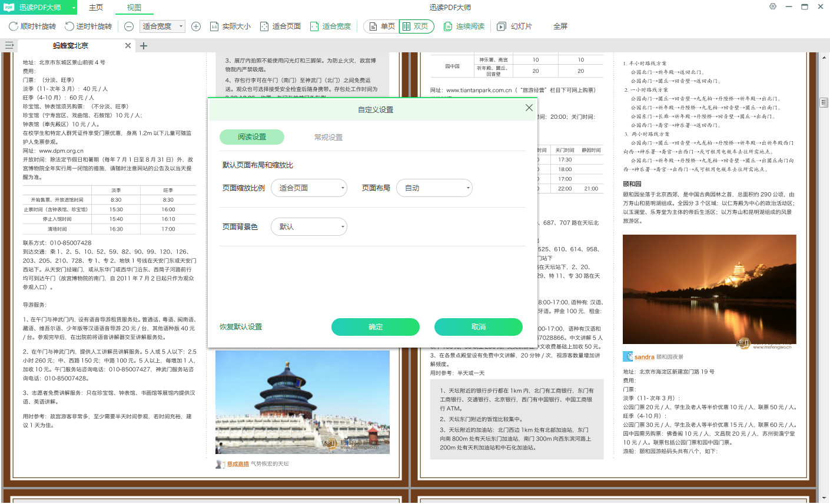This screenshot has height=504, width=830.
Task: Click the 自定义设置 dialog title
Action: point(376,110)
